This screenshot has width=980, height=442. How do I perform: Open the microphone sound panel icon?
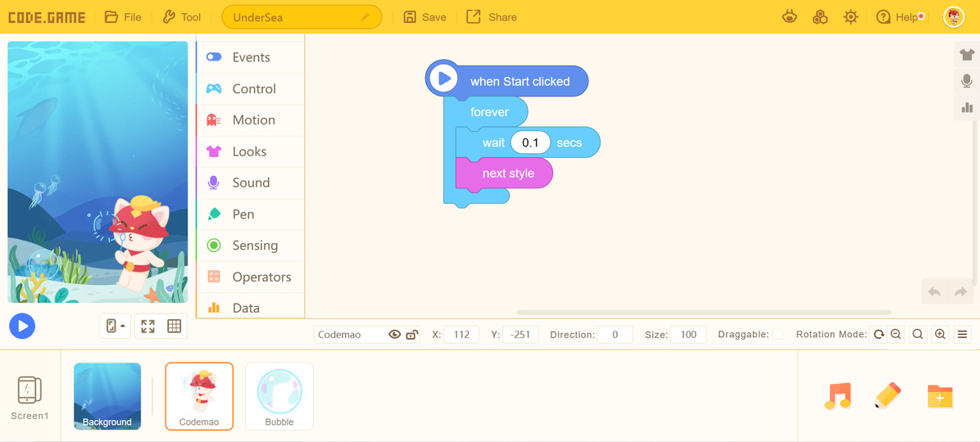click(967, 80)
